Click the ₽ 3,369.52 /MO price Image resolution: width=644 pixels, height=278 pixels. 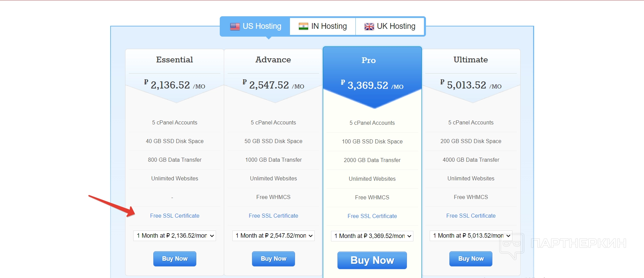point(372,85)
